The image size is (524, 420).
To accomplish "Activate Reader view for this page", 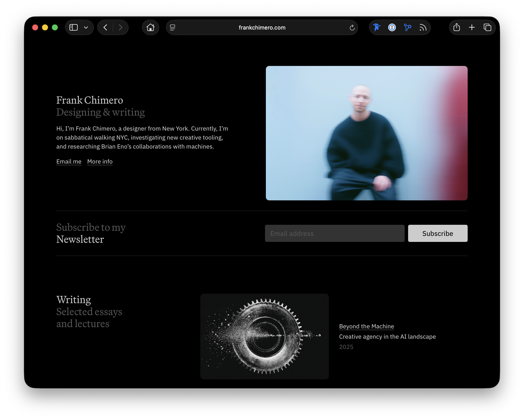I will pos(173,27).
